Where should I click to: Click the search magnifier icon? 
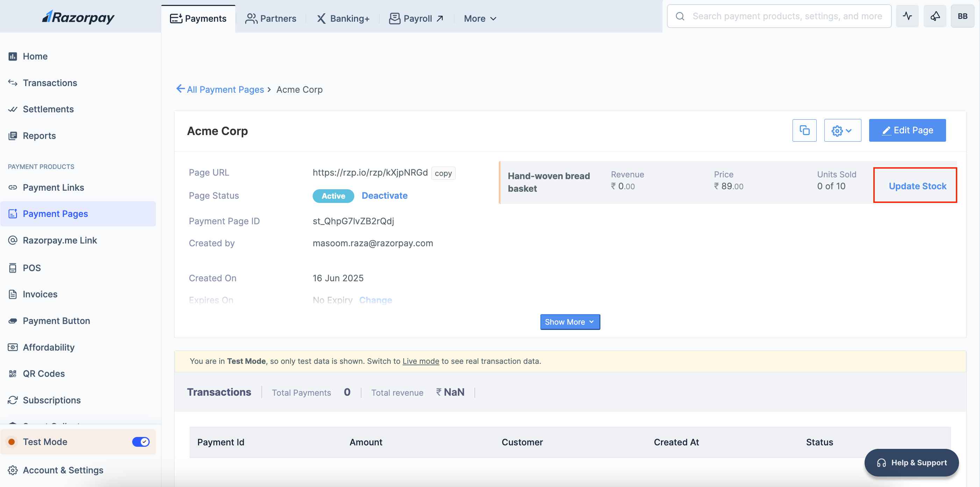tap(680, 16)
